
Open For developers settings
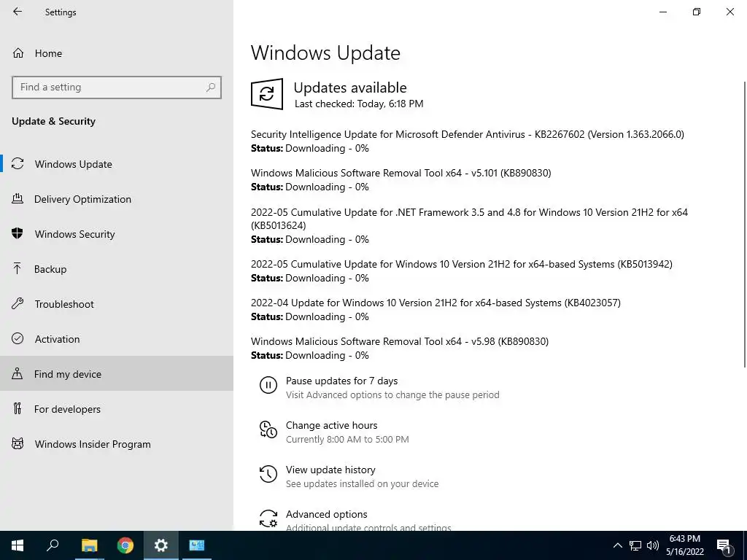point(117,409)
